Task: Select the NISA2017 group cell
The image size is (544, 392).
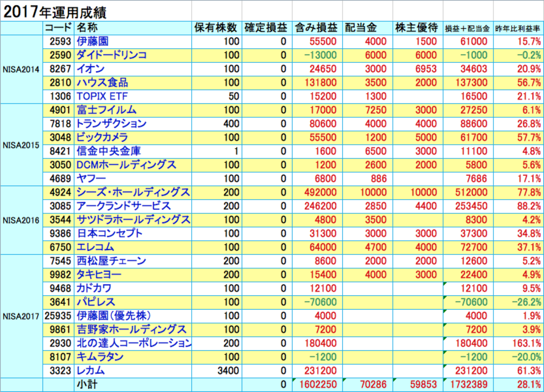Action: (x=21, y=317)
